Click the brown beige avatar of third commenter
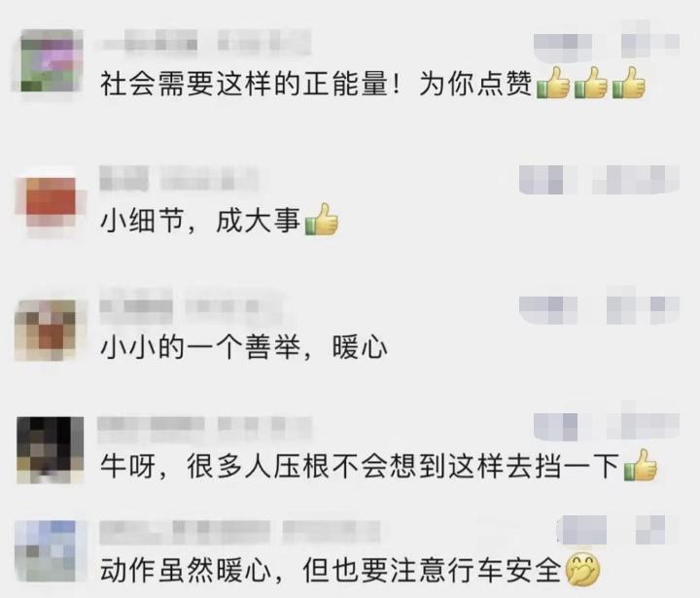Viewport: 700px width, 598px height. [x=45, y=330]
